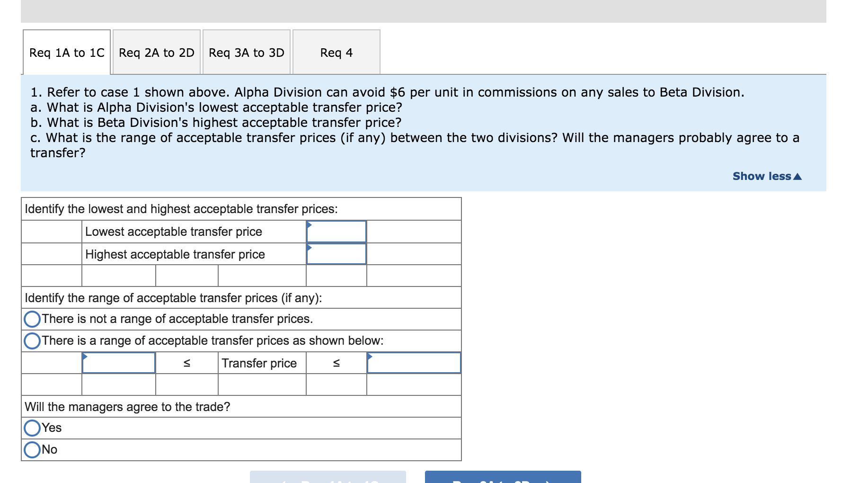Click the previous Req 1A to 1C navigation button

click(328, 479)
